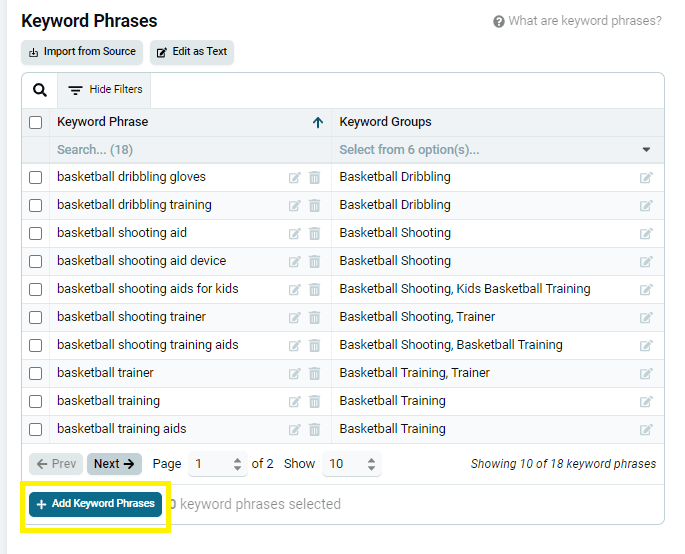Check the 'basketball shooting trainer' row

pyautogui.click(x=36, y=317)
